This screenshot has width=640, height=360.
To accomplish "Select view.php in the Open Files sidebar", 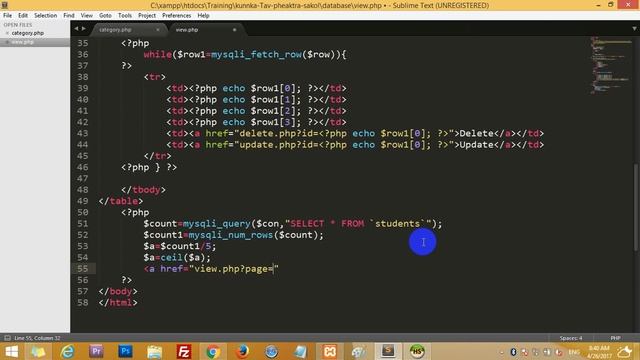I will (23, 42).
